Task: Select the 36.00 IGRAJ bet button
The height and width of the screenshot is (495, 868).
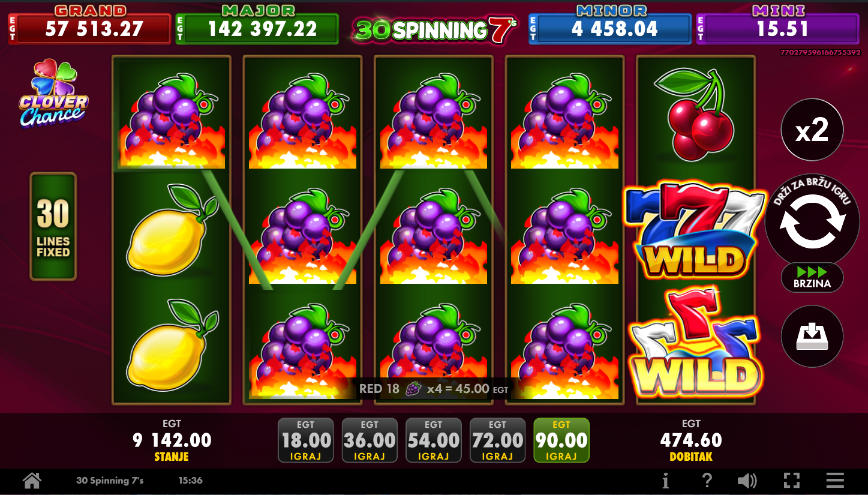Action: 370,440
